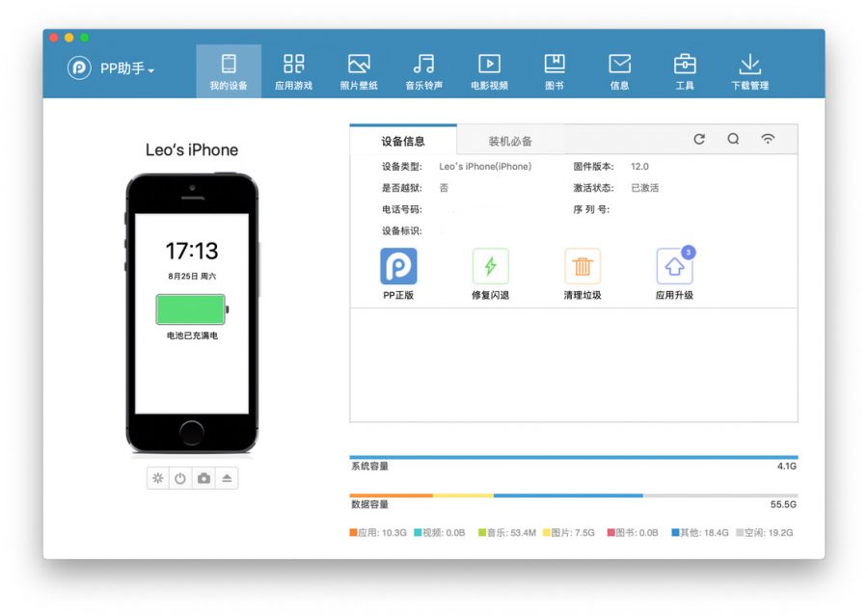868x616 pixels.
Task: Switch to 照片壁纸 in the top bar
Action: click(359, 71)
